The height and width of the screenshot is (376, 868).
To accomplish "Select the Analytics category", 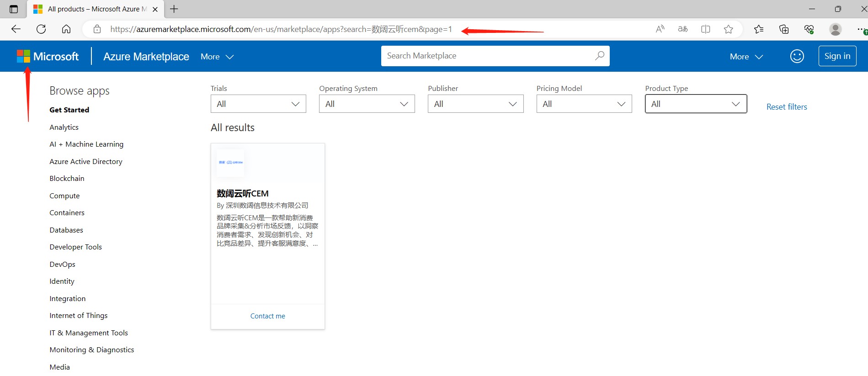I will click(64, 127).
